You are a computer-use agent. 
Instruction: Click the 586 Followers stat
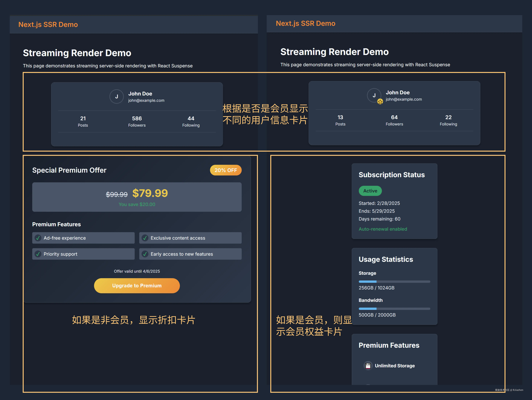pyautogui.click(x=137, y=121)
